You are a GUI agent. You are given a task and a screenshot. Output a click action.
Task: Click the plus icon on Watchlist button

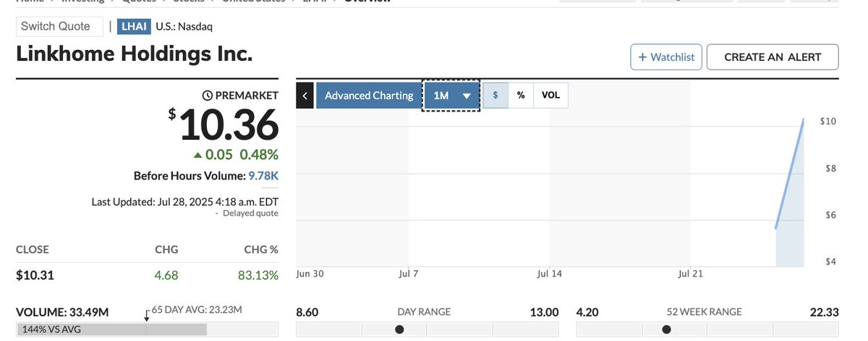click(642, 57)
